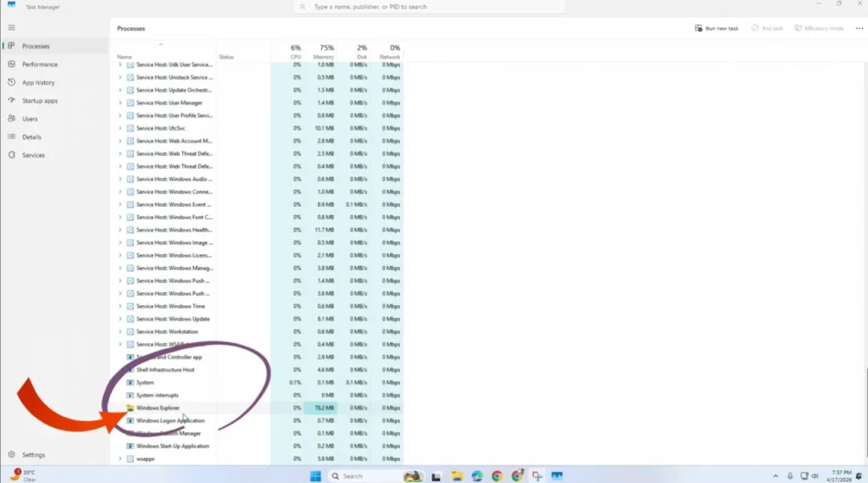This screenshot has width=868, height=483.
Task: Click the 11.7 MB memory value
Action: [325, 230]
